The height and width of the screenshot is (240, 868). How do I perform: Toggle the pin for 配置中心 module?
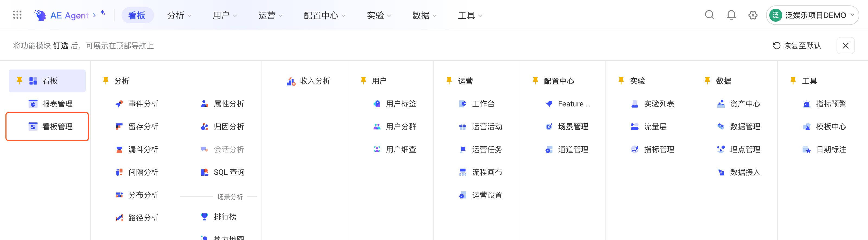click(535, 81)
